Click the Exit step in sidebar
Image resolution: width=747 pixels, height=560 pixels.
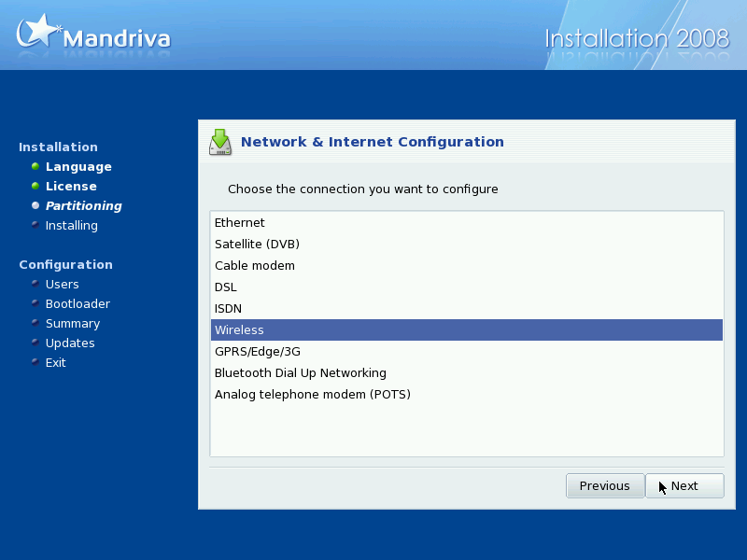click(x=55, y=363)
